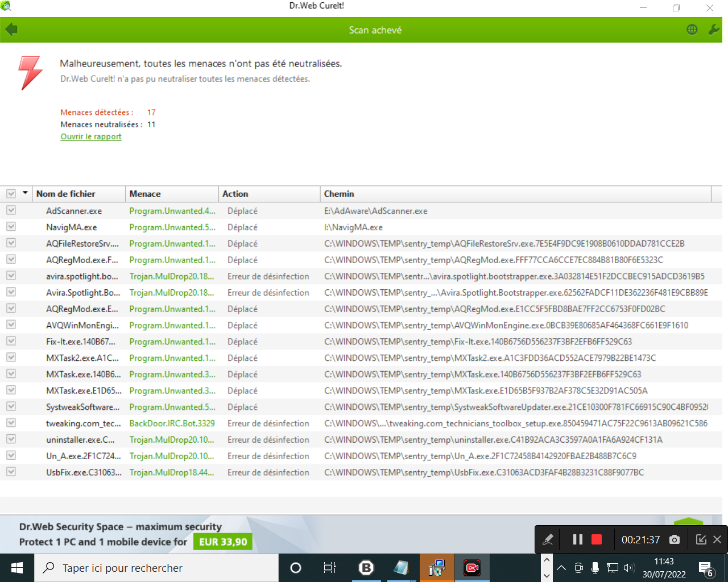Open the selection dropdown arrow in header
This screenshot has width=728, height=582.
[25, 193]
